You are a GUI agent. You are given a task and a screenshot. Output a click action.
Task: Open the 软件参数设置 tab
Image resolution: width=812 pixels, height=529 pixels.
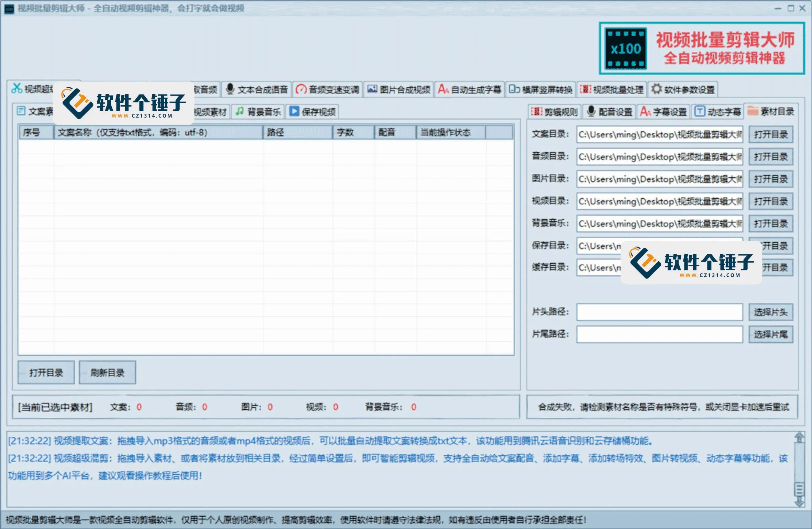coord(683,90)
